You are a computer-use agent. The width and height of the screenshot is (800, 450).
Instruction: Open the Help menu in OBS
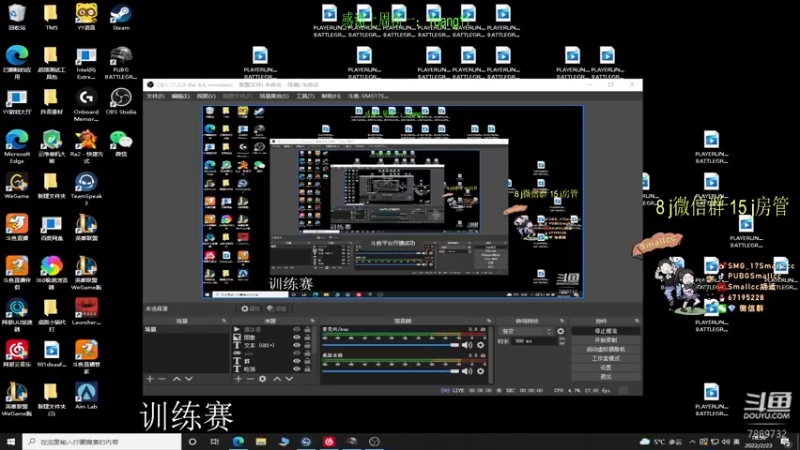tap(331, 96)
